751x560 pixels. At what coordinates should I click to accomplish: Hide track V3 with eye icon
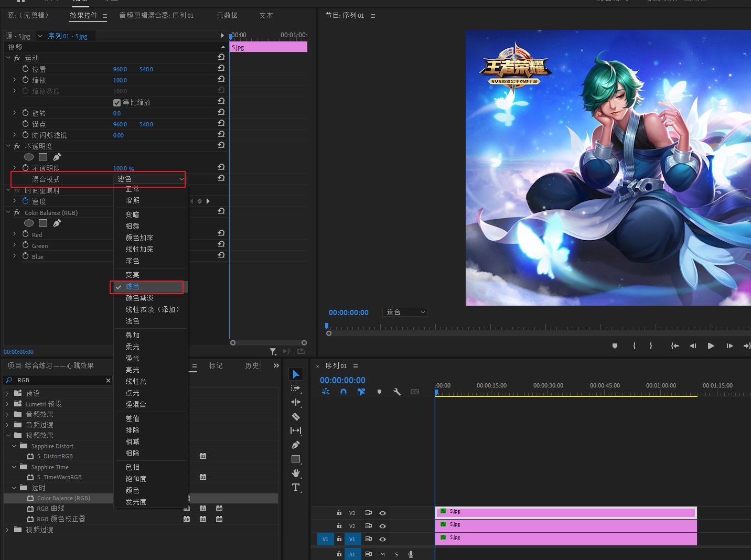click(383, 513)
